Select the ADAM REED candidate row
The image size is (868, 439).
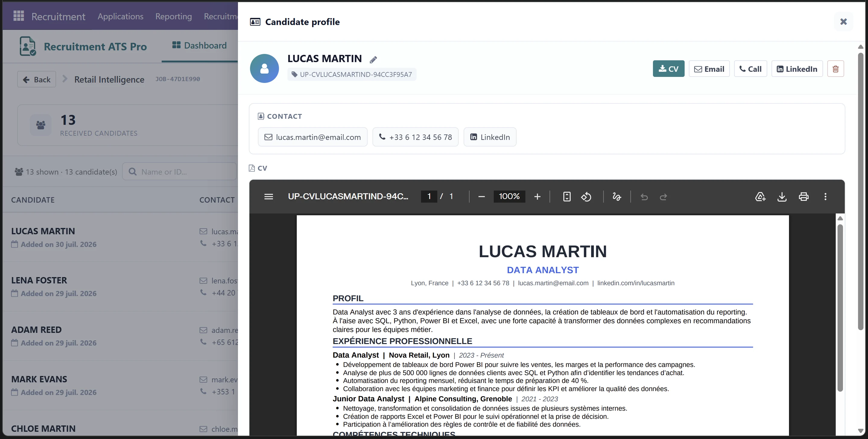[x=120, y=336]
